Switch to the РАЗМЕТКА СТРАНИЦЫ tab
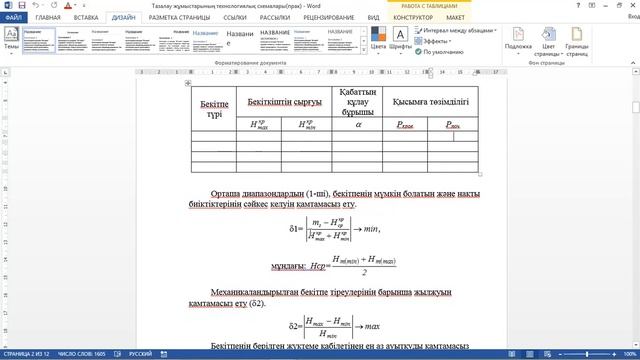The height and width of the screenshot is (360, 640). point(179,18)
